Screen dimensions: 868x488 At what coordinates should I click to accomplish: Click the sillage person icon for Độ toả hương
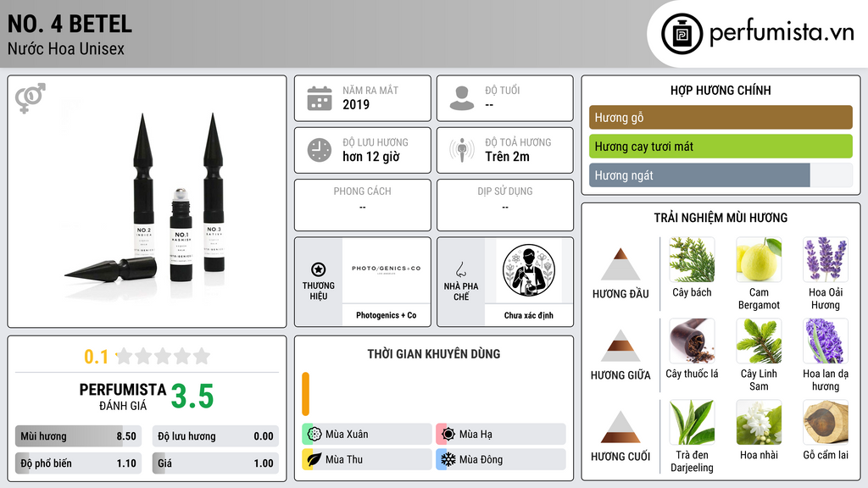pos(462,150)
